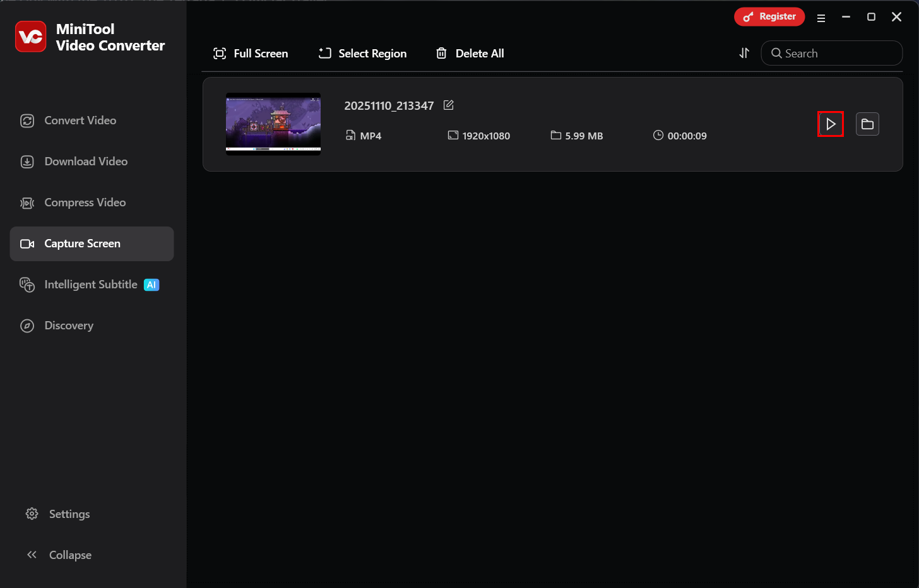Switch to the Capture Screen panel
Screen dimensions: 919x588
tap(82, 244)
